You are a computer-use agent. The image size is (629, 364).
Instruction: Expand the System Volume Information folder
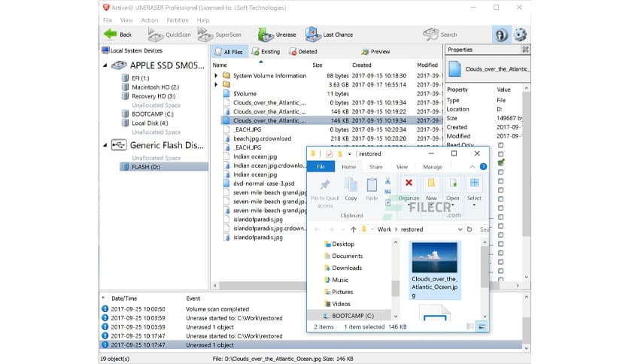(x=216, y=76)
